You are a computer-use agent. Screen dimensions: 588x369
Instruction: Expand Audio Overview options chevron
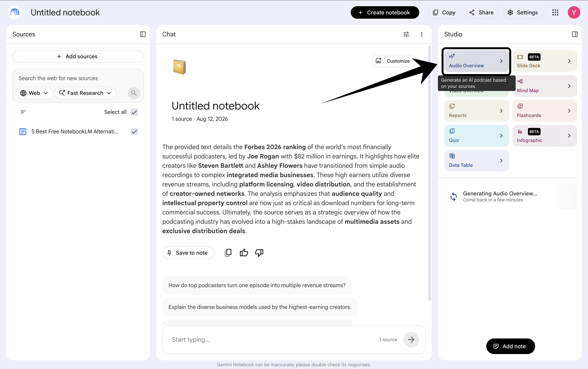point(501,61)
